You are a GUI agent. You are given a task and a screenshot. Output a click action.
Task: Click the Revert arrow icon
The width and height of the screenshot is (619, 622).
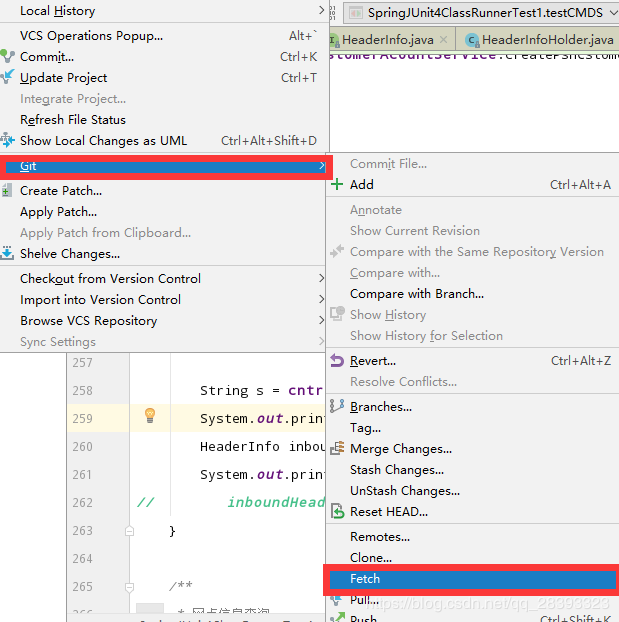[x=337, y=361]
